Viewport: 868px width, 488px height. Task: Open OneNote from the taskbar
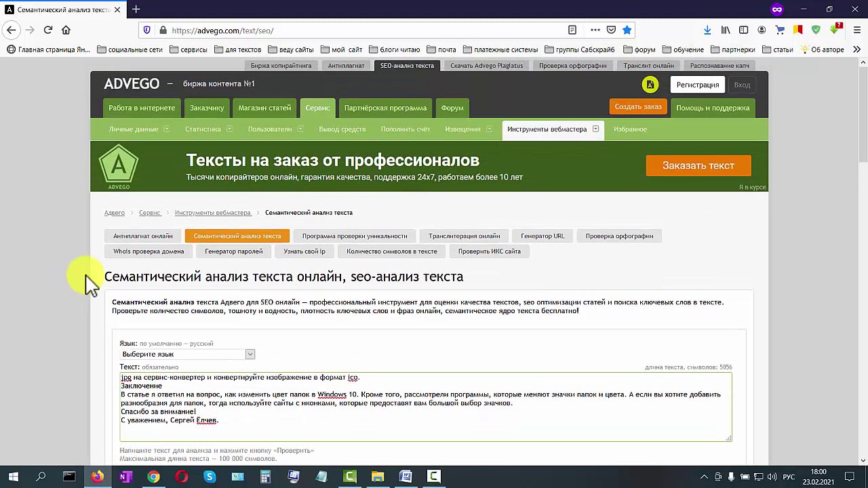pyautogui.click(x=125, y=476)
